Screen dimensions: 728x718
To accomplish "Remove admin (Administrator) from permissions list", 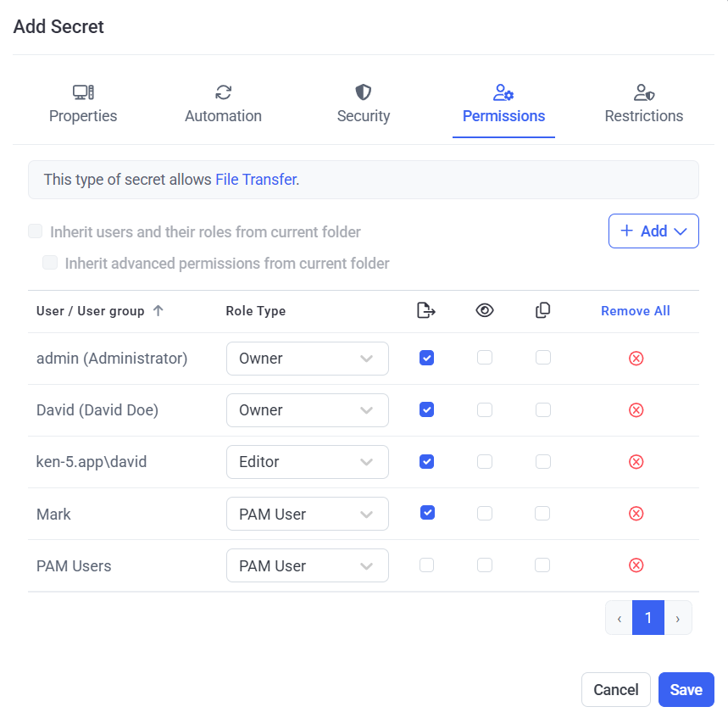I will coord(636,359).
